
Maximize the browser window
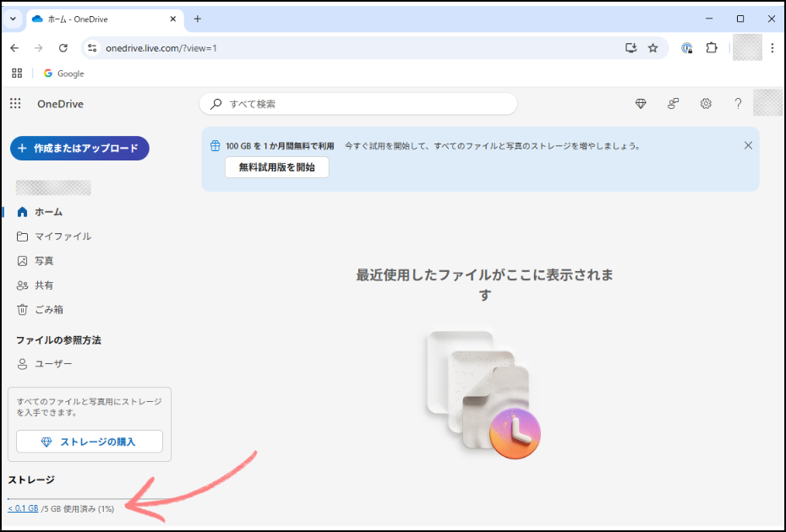tap(740, 19)
